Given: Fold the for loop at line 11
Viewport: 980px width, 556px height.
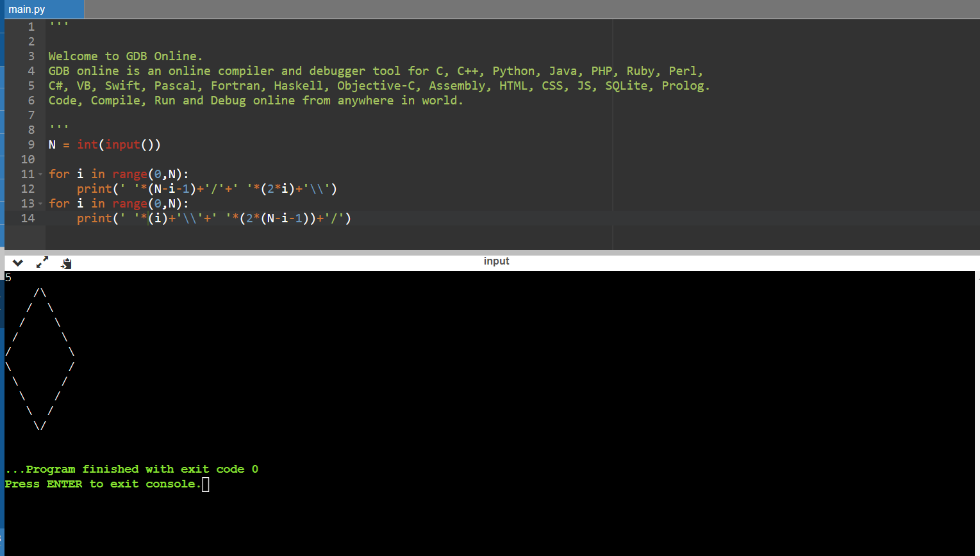Looking at the screenshot, I should pos(40,174).
